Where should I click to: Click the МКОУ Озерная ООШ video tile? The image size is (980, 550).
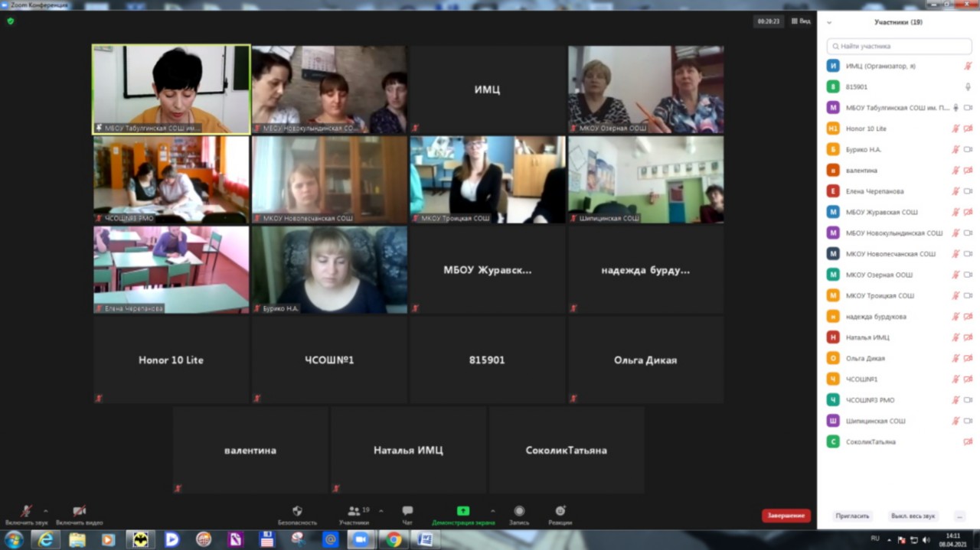pos(646,89)
